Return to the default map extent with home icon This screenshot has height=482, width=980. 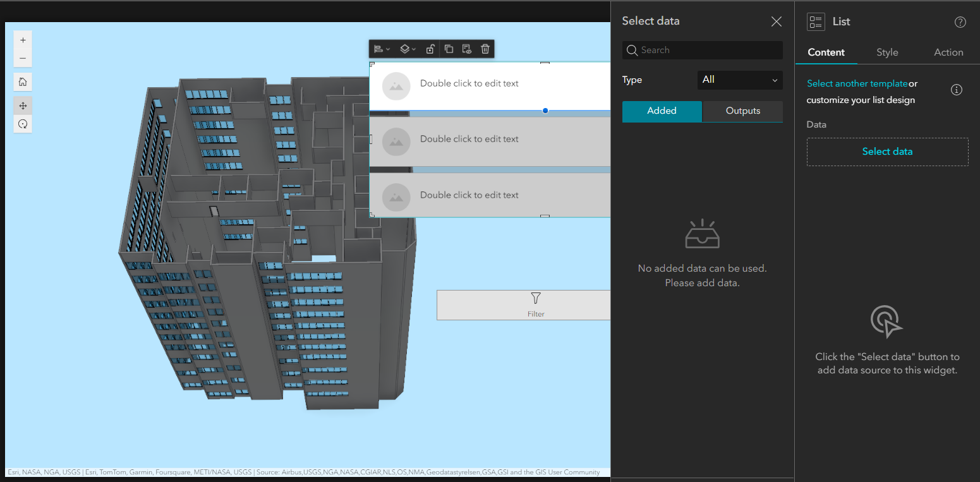point(23,81)
